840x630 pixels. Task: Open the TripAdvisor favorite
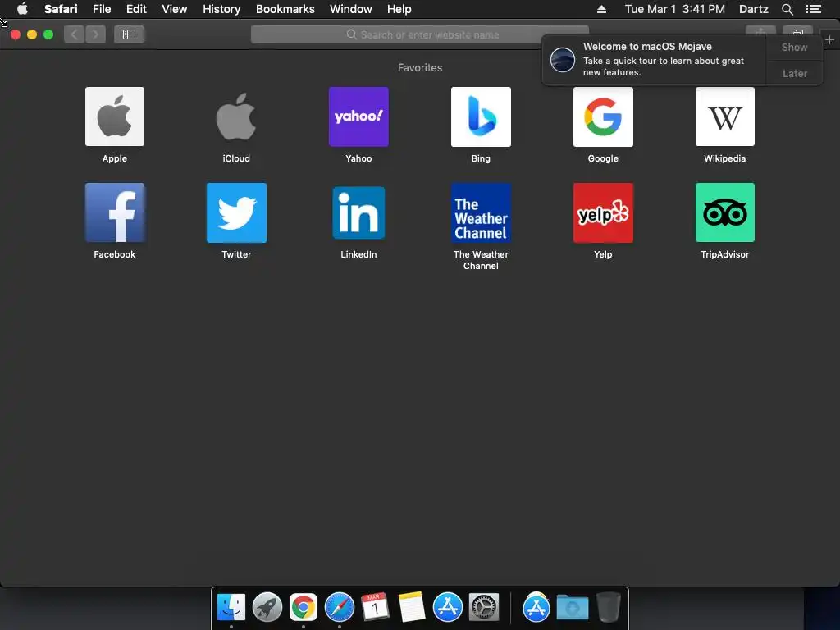(725, 212)
